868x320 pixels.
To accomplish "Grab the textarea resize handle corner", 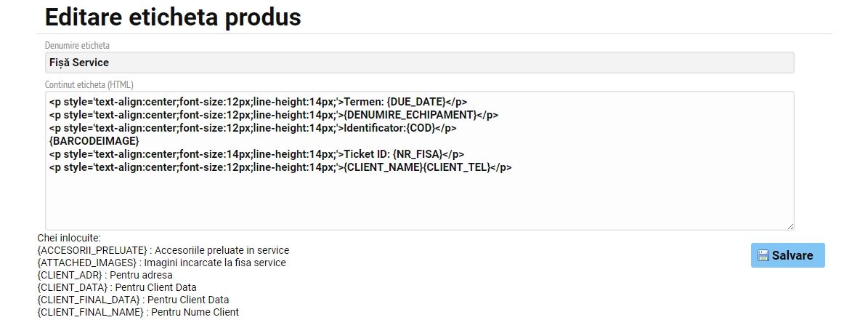I will pos(790,226).
